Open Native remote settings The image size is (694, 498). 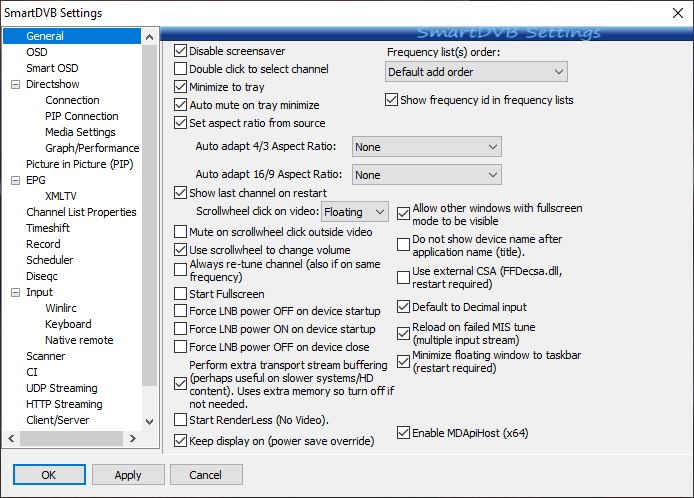click(x=79, y=340)
